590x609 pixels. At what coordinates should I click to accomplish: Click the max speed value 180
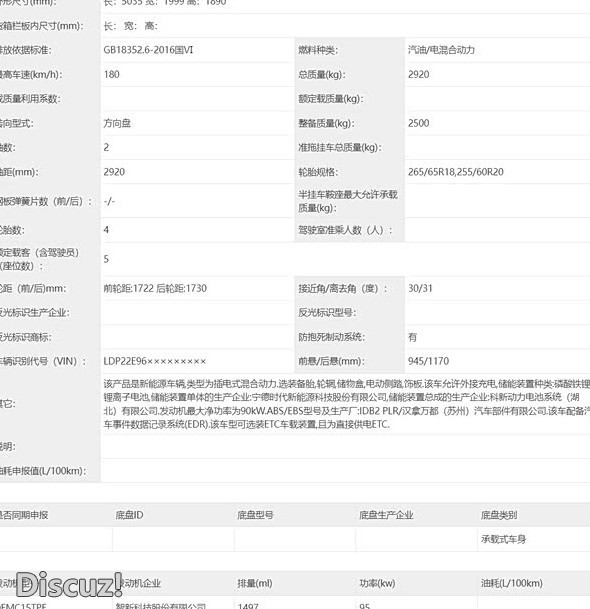[x=111, y=74]
